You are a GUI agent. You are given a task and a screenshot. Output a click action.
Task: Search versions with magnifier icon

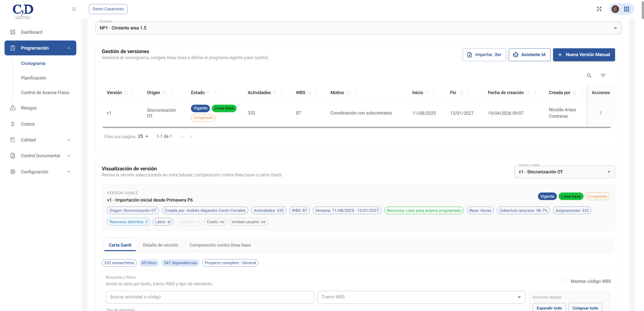pyautogui.click(x=589, y=75)
